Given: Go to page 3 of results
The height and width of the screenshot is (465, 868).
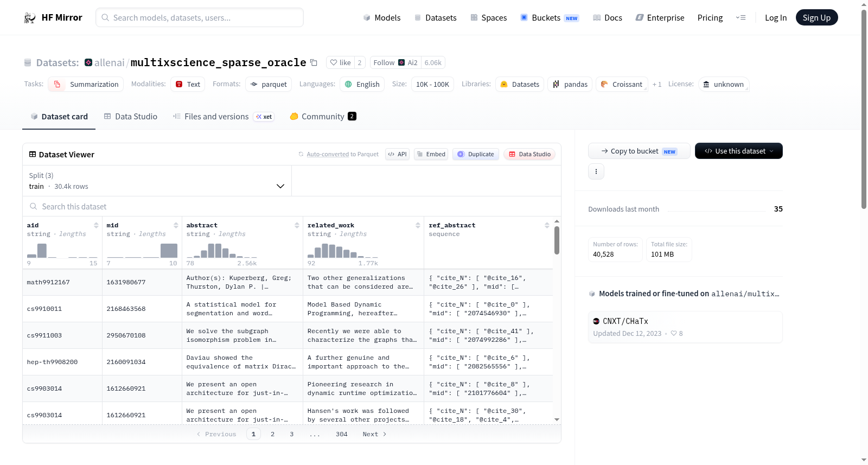Looking at the screenshot, I should (292, 434).
